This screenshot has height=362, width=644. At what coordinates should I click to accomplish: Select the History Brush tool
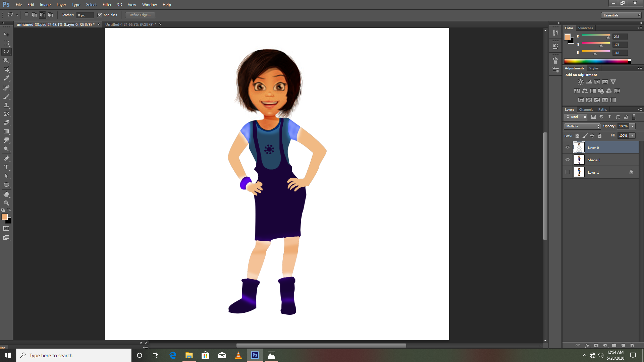coord(6,114)
